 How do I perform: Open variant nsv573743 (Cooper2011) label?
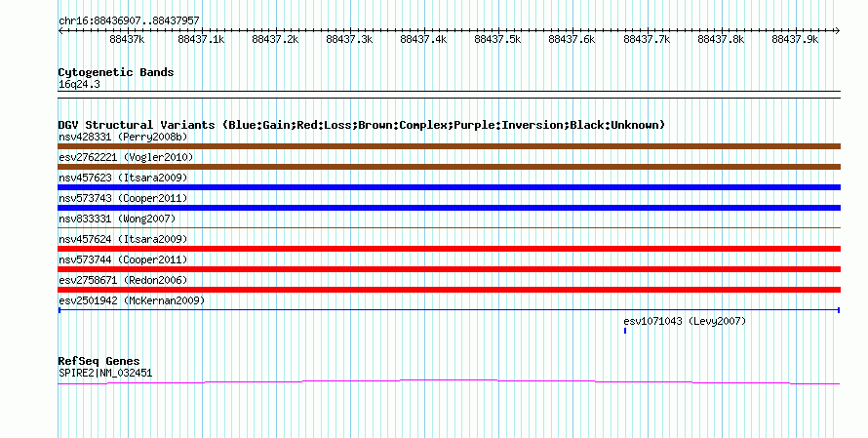[123, 198]
